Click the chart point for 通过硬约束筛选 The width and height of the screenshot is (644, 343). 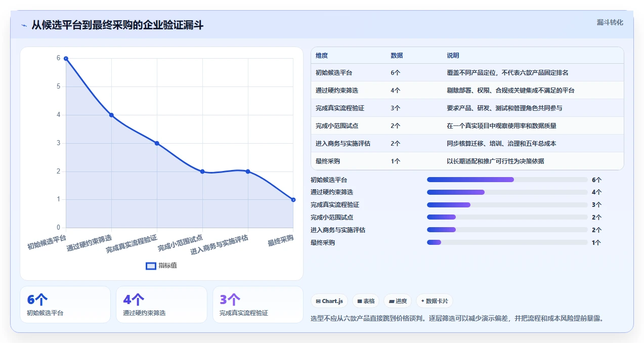coord(111,115)
